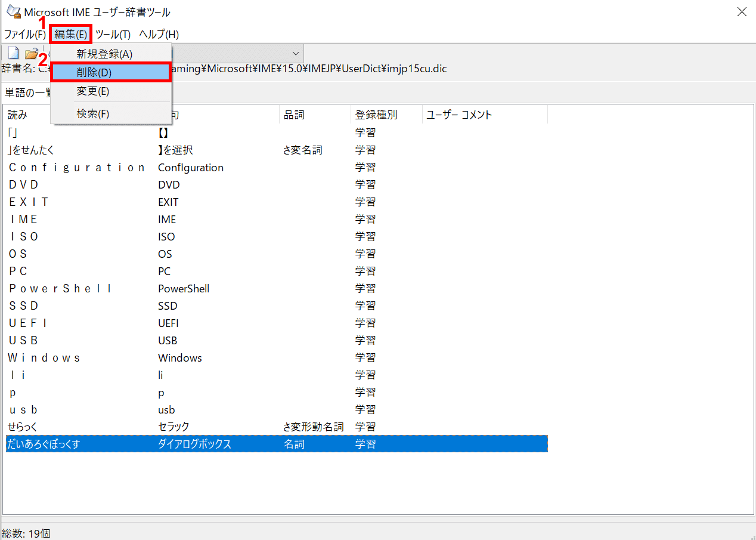The image size is (756, 540).
Task: Select the 【】 entry
Action: click(x=277, y=133)
